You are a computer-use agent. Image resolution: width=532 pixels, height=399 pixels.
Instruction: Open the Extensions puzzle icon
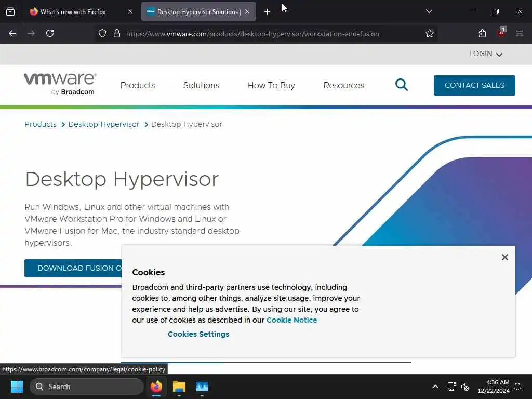482,33
